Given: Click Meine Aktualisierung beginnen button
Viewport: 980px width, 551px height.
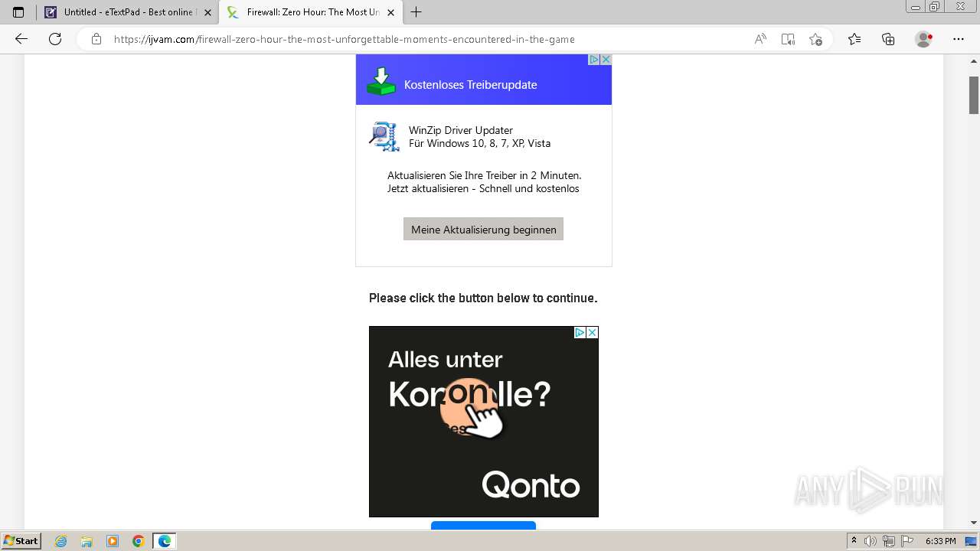Looking at the screenshot, I should [x=483, y=229].
